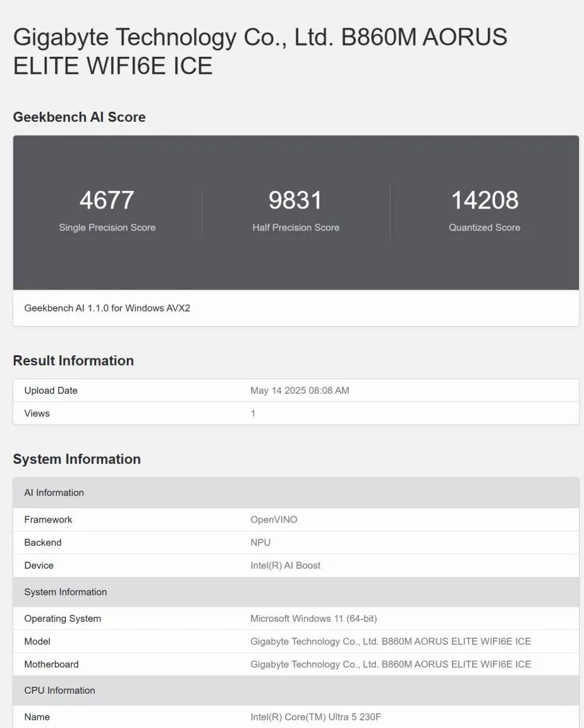Click the Backend row label
Screen dimensions: 584x728
[42, 543]
